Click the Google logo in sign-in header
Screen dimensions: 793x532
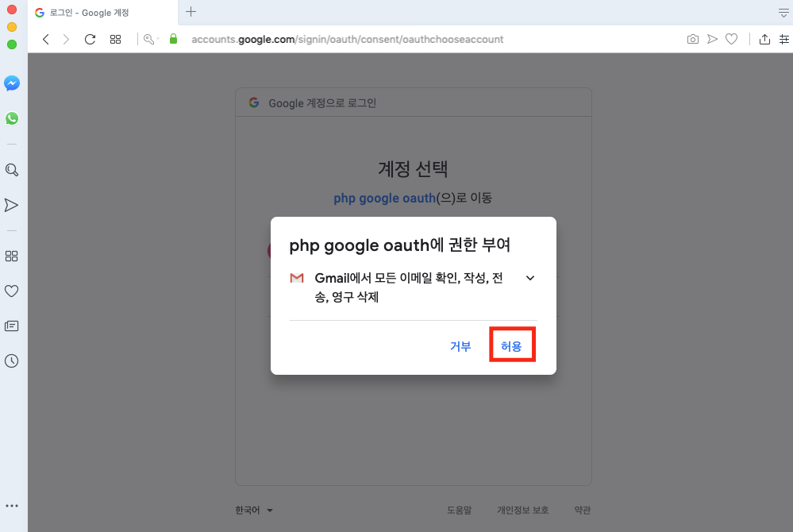point(254,102)
